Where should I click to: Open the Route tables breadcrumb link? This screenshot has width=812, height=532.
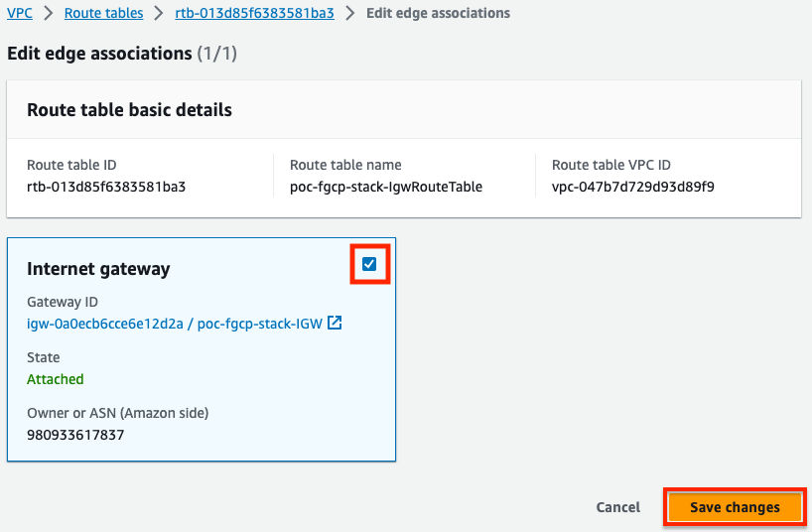pyautogui.click(x=103, y=13)
